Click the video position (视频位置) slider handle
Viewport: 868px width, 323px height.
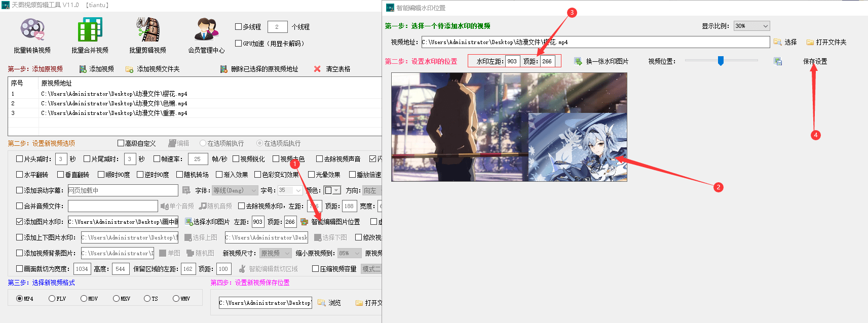coord(721,61)
